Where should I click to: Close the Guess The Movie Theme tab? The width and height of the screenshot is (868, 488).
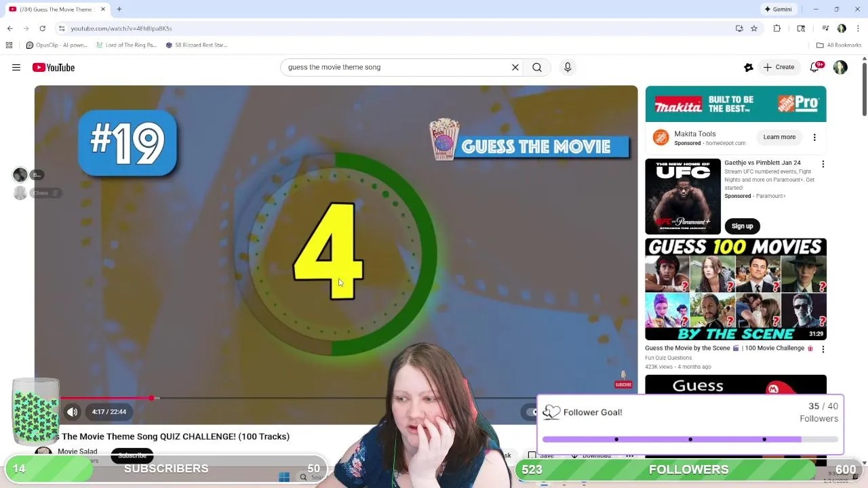coord(103,9)
